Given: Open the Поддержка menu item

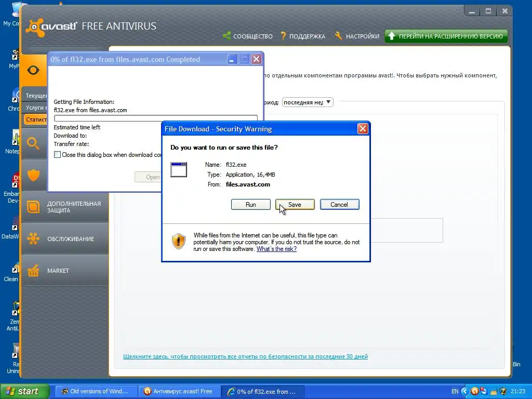Looking at the screenshot, I should pyautogui.click(x=307, y=36).
